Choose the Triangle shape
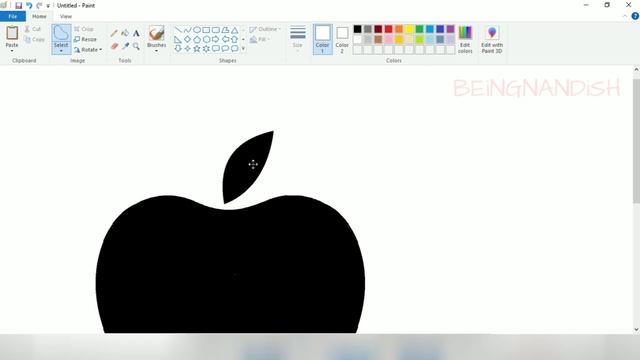 click(234, 30)
